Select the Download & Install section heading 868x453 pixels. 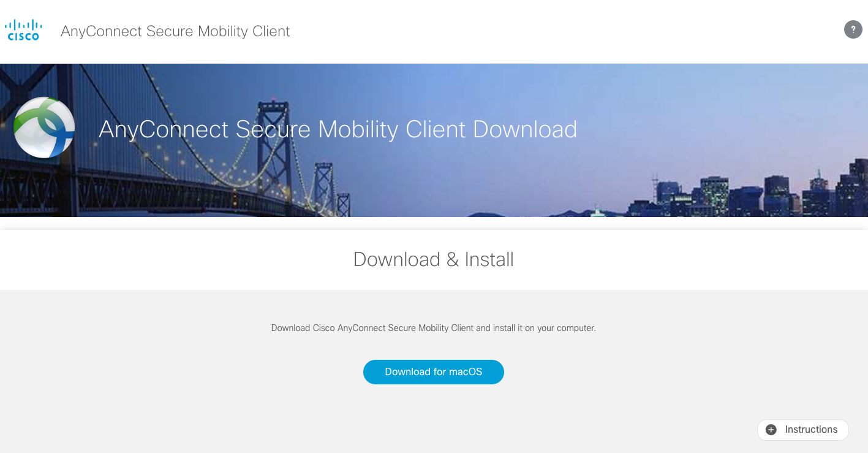tap(433, 259)
